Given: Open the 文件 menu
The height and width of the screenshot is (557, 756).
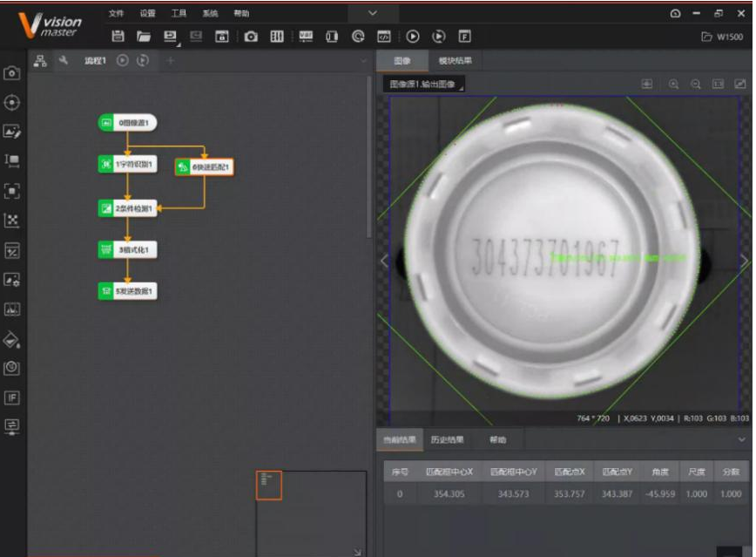Looking at the screenshot, I should 117,14.
